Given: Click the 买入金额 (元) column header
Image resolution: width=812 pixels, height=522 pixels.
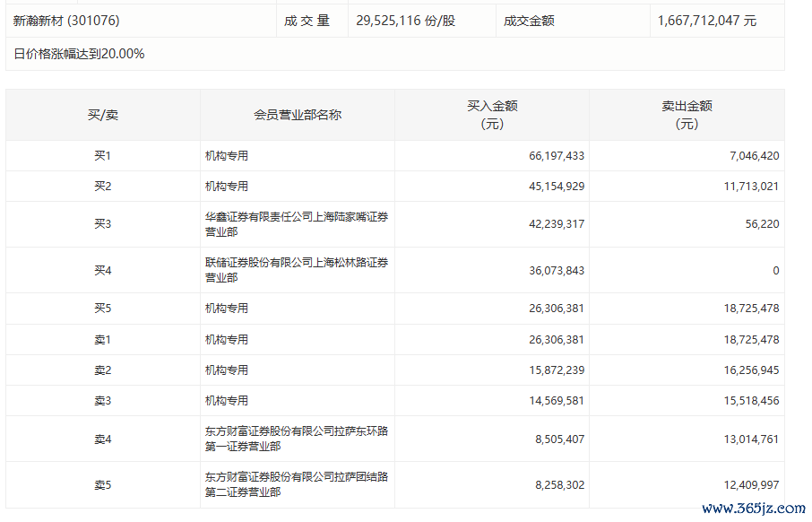Looking at the screenshot, I should [x=492, y=115].
